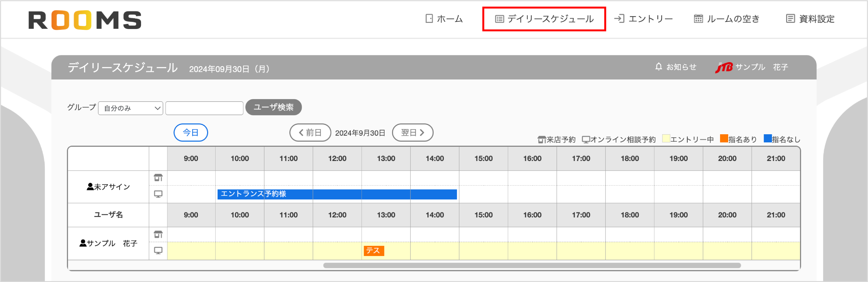
Task: Click the 来店予約 store icon for 未アサイン
Action: pos(158,178)
